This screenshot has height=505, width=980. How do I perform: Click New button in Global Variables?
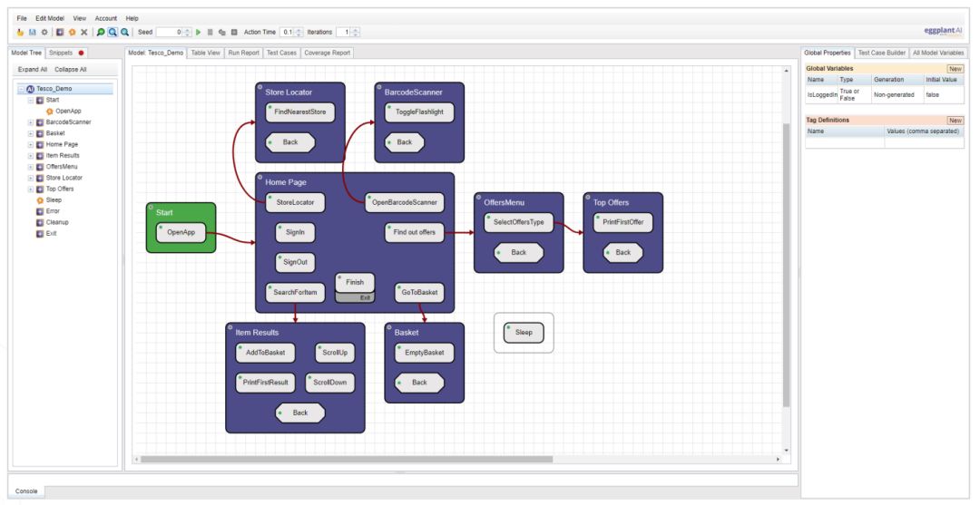955,69
